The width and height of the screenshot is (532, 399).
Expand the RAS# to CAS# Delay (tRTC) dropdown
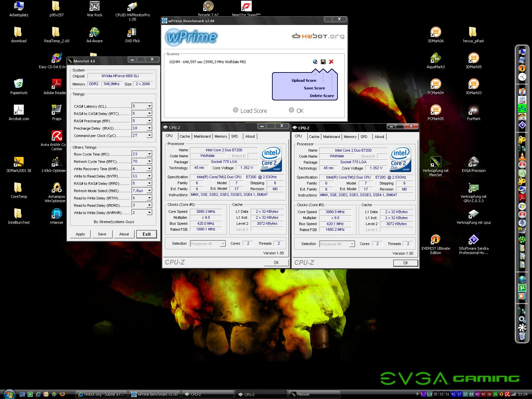tap(149, 113)
